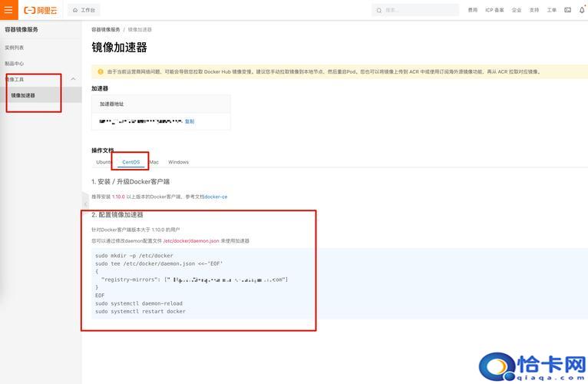Click the 'registry-mirrors' line in code block
The image size is (588, 384).
tap(194, 280)
